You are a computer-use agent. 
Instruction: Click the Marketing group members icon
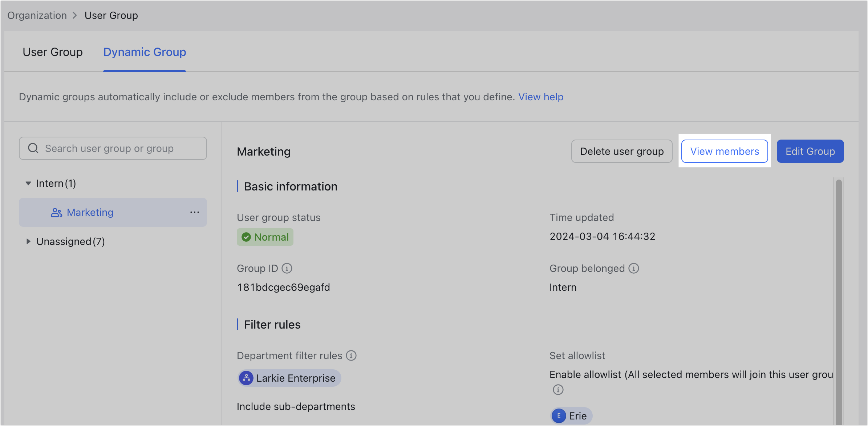click(56, 212)
